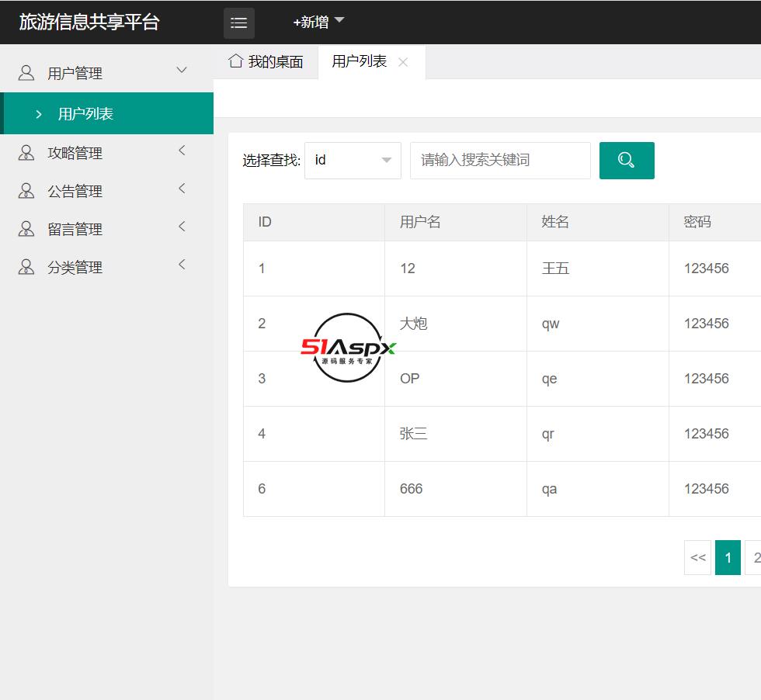This screenshot has height=700, width=761.
Task: Click the magnifier search button
Action: (x=627, y=161)
